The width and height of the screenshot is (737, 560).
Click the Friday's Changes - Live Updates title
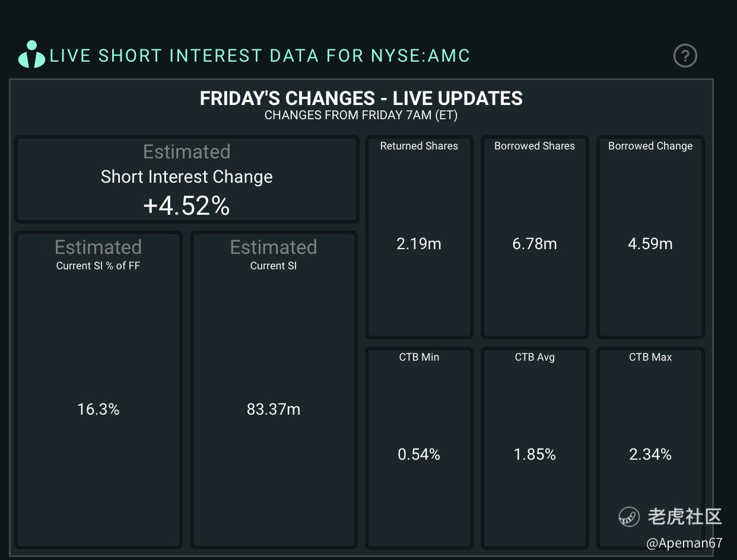coord(361,98)
